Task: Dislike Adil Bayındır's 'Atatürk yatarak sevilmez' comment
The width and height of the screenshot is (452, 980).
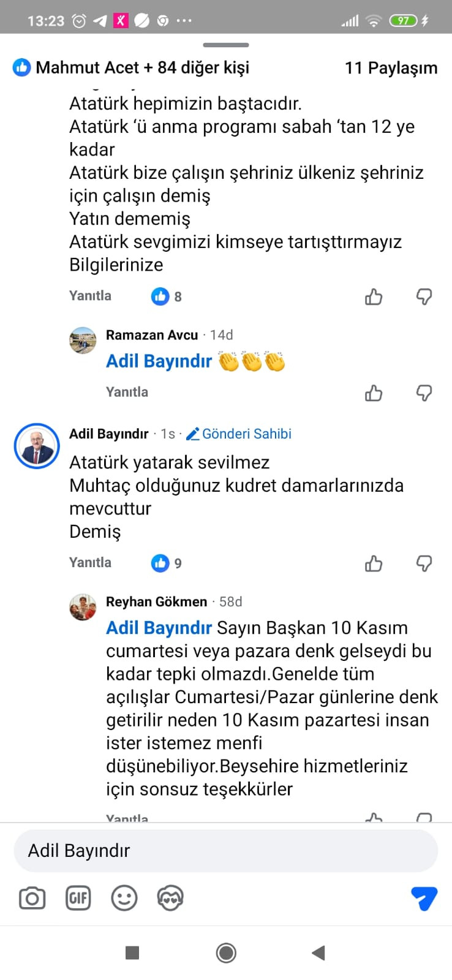Action: click(424, 563)
